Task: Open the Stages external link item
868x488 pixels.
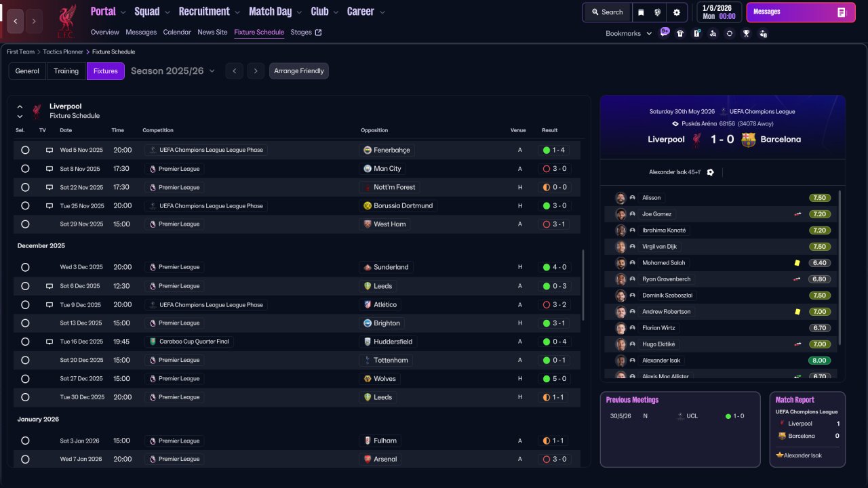Action: point(306,32)
